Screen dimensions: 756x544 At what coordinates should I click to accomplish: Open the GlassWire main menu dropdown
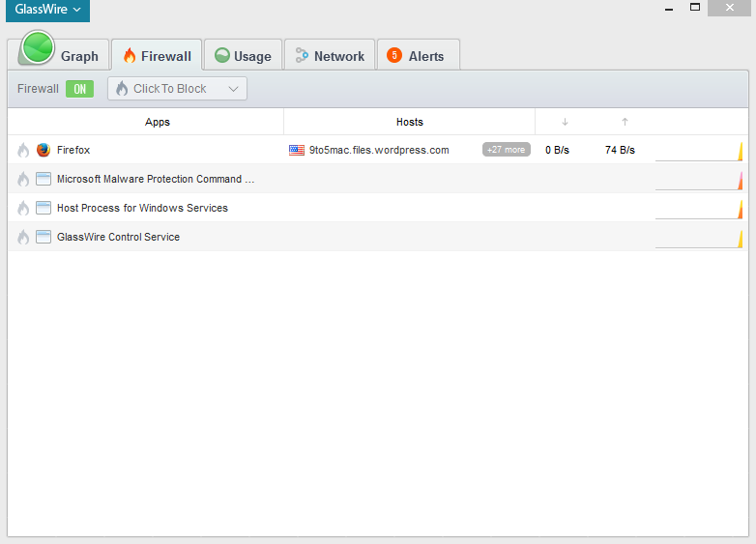click(x=47, y=10)
